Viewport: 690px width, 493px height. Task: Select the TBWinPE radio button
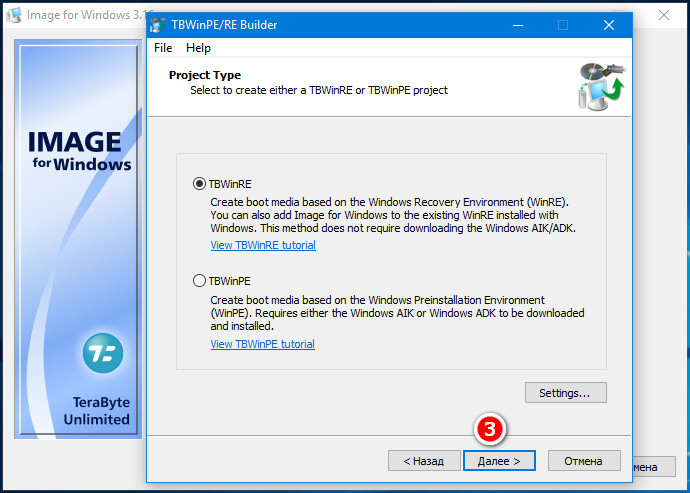(199, 281)
